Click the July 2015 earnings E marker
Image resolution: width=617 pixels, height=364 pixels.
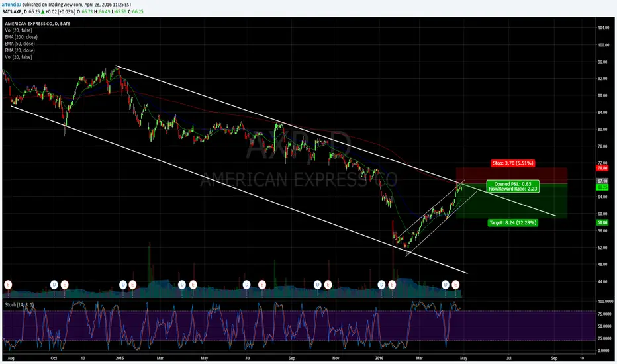click(x=262, y=284)
